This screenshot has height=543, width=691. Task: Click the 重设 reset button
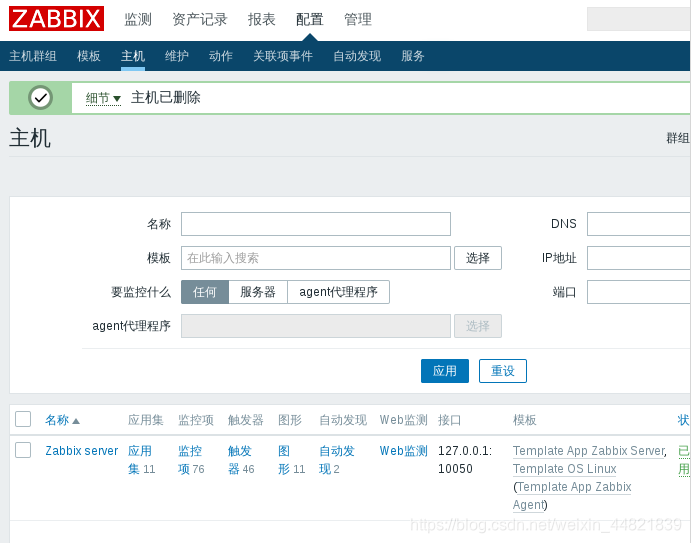[x=503, y=371]
